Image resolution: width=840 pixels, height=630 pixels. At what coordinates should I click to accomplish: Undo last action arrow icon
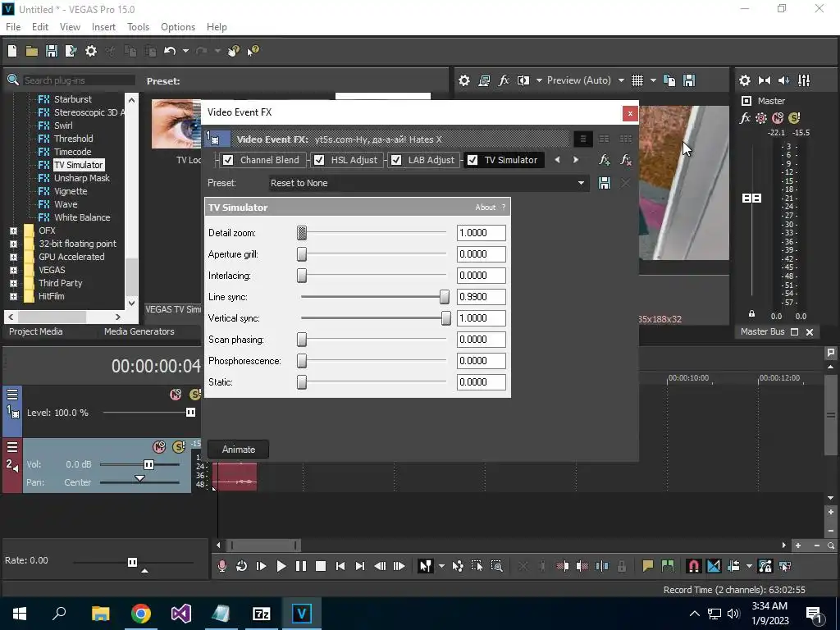(170, 51)
